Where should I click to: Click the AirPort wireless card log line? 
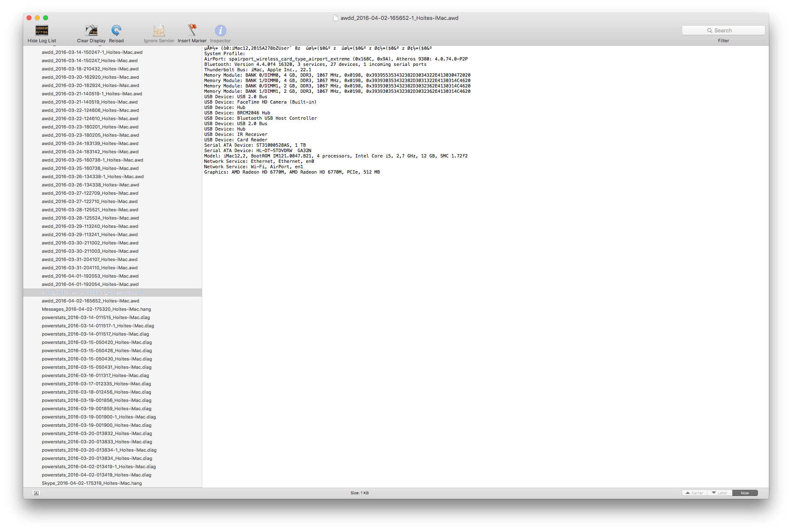coord(336,59)
